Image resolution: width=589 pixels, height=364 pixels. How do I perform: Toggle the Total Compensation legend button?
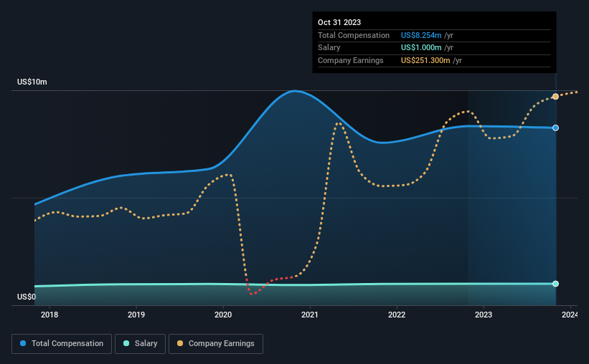click(x=62, y=344)
